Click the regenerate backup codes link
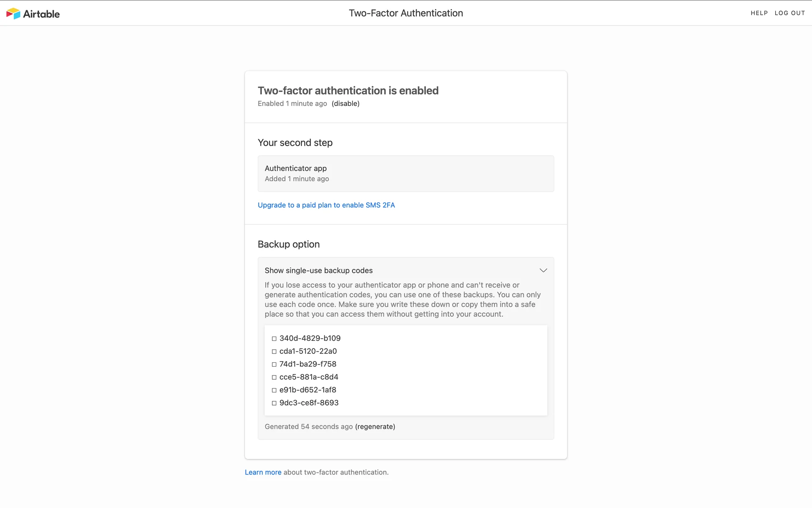This screenshot has height=508, width=812. 375,427
